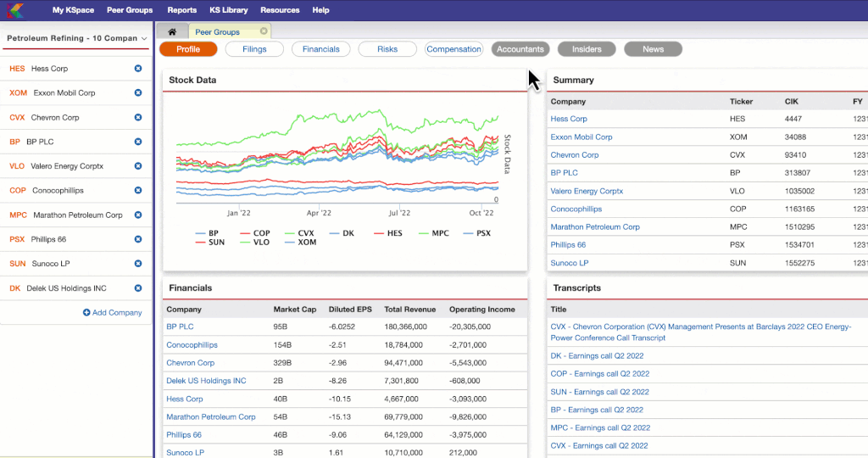Open Valero Energy Corptx in Summary table
Viewport: 868px width, 458px height.
[x=587, y=191]
